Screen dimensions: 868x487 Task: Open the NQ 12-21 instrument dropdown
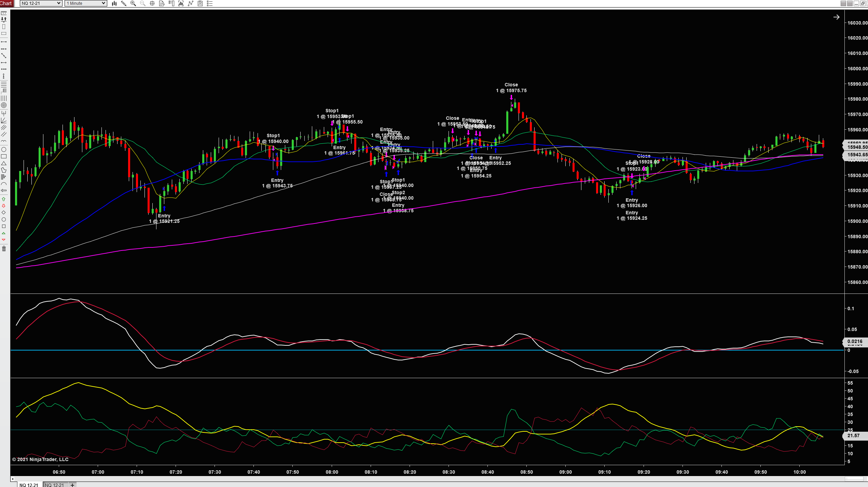coord(41,3)
